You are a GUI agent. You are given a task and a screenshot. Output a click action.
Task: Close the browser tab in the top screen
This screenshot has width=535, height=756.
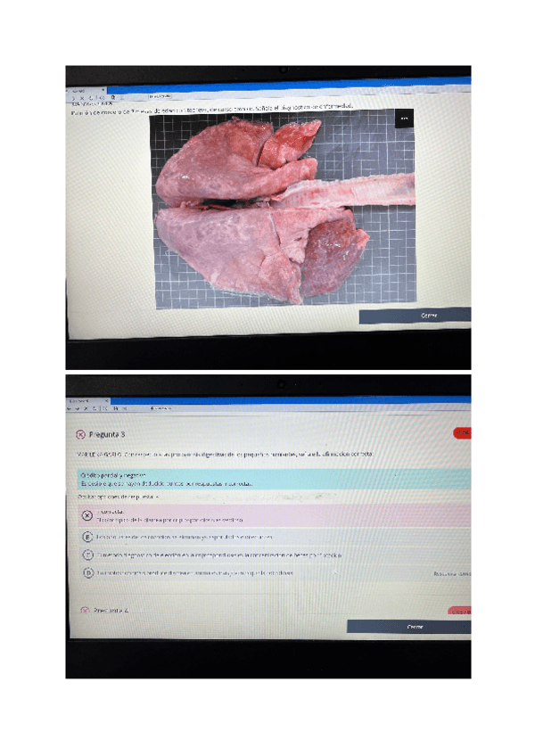pos(103,90)
